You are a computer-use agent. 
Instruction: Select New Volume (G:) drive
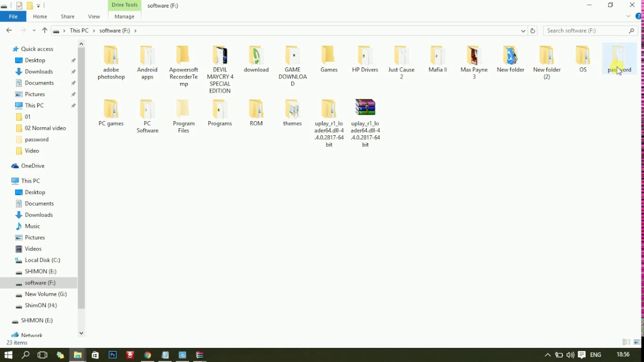pyautogui.click(x=46, y=294)
